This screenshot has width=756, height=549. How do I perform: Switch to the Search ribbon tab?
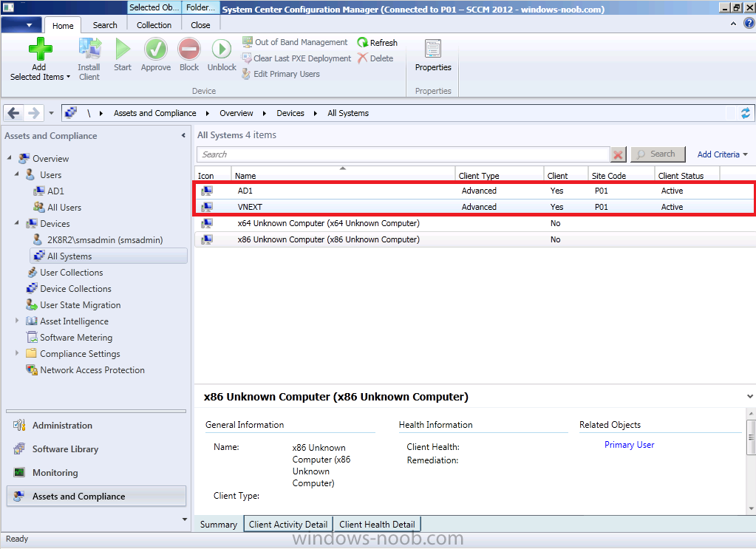pyautogui.click(x=105, y=25)
